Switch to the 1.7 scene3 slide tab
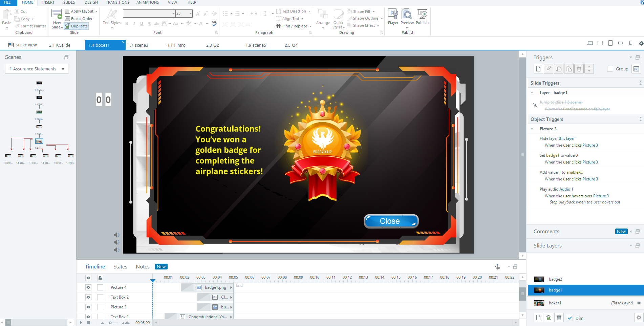Screen dimensions: 644x326 click(x=138, y=45)
